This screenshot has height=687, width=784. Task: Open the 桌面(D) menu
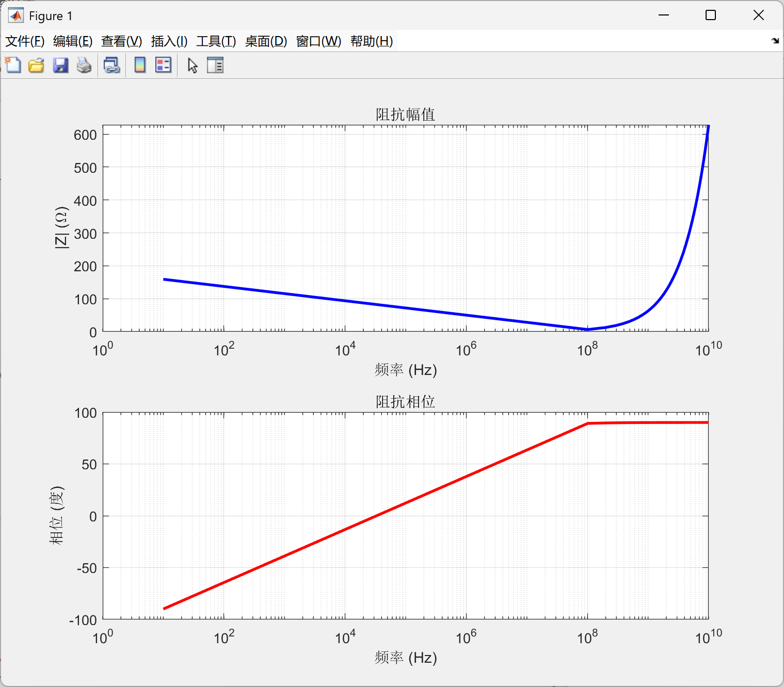pyautogui.click(x=266, y=41)
